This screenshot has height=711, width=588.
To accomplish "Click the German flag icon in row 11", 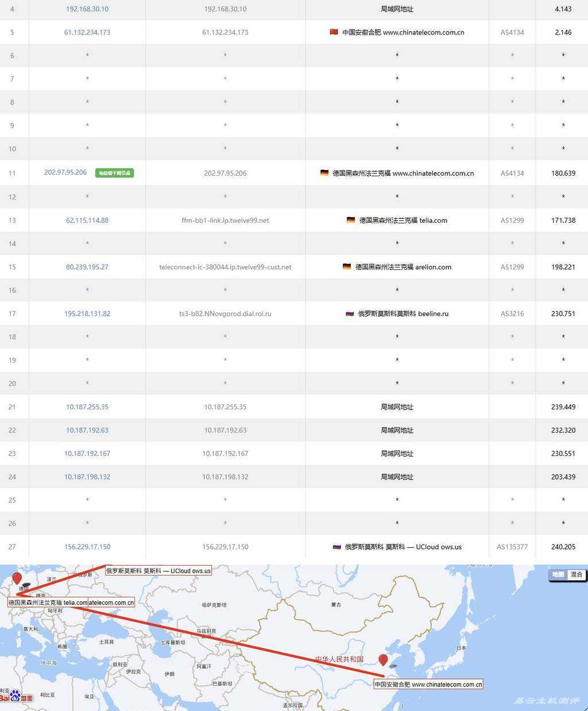I will [x=324, y=172].
